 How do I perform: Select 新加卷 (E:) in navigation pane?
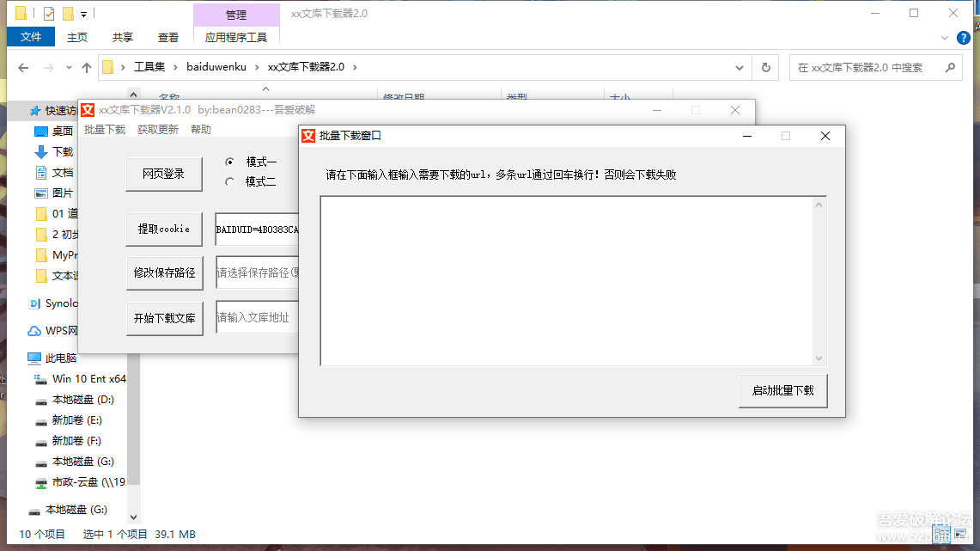coord(77,419)
